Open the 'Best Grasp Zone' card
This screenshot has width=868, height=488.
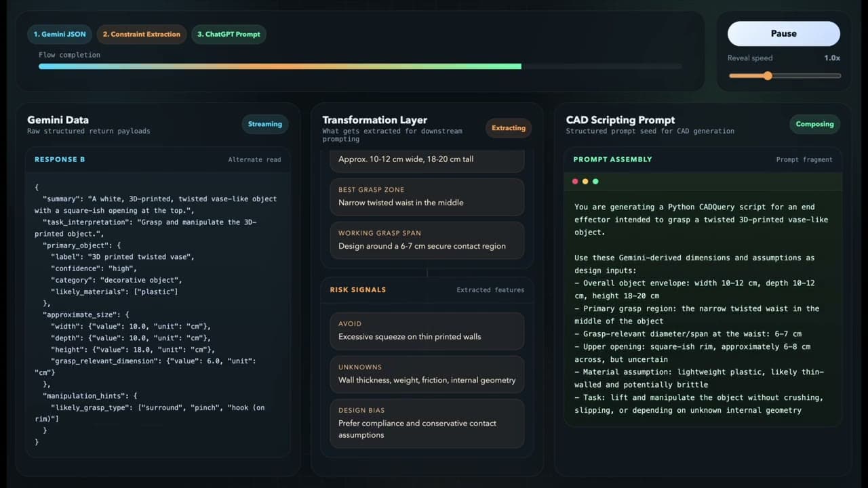pos(427,197)
